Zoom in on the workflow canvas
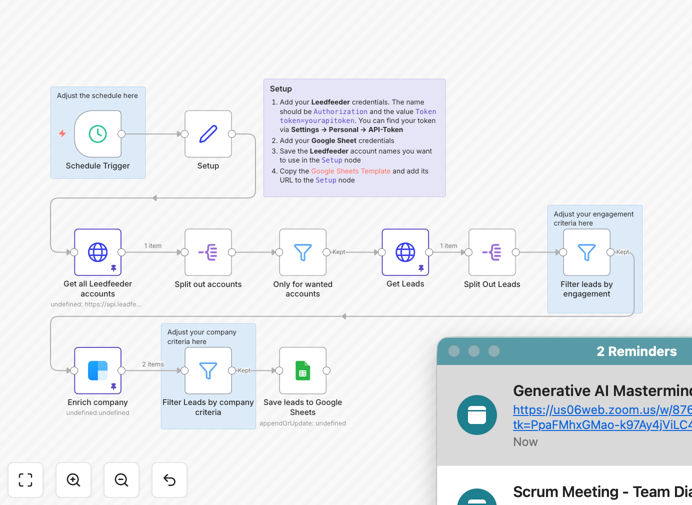Screen dimensions: 692x505 (73, 480)
